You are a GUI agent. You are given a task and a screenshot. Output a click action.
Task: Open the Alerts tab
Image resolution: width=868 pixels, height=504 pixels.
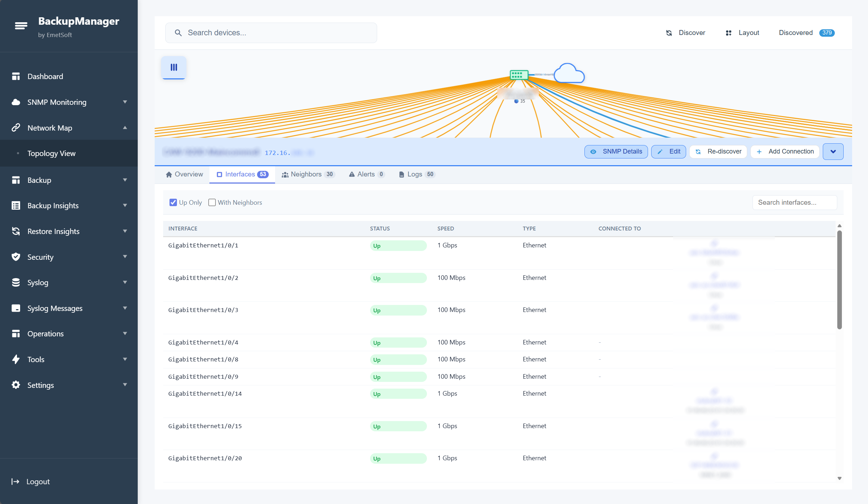pyautogui.click(x=367, y=174)
